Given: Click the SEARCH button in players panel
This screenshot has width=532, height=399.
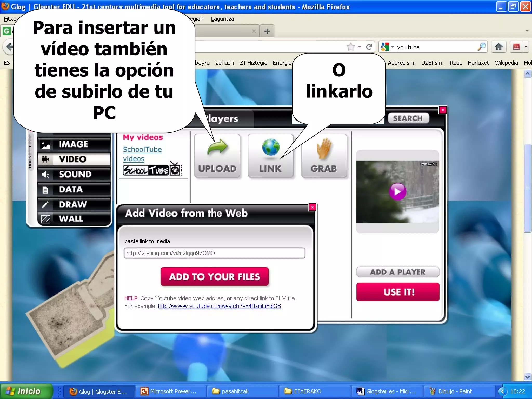Looking at the screenshot, I should pos(408,118).
